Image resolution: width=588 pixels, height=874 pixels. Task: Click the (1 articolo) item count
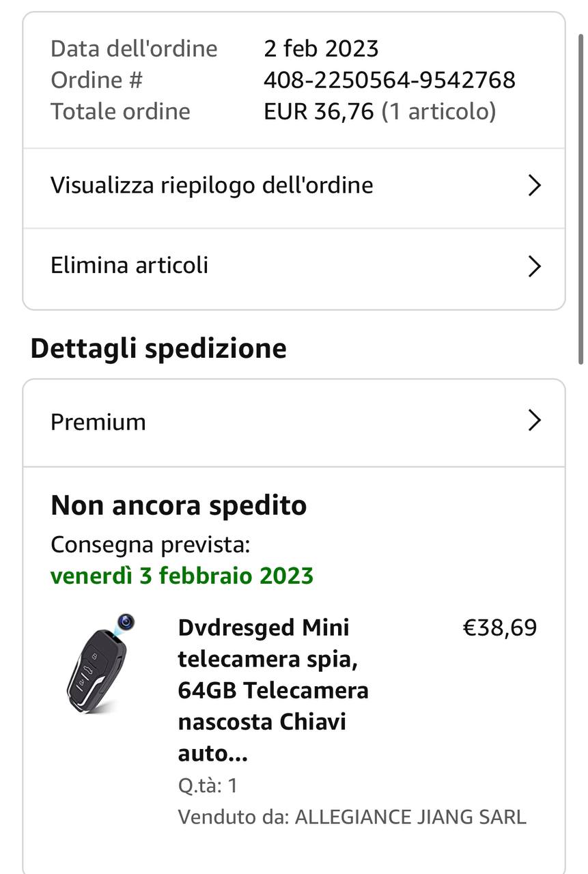point(438,111)
